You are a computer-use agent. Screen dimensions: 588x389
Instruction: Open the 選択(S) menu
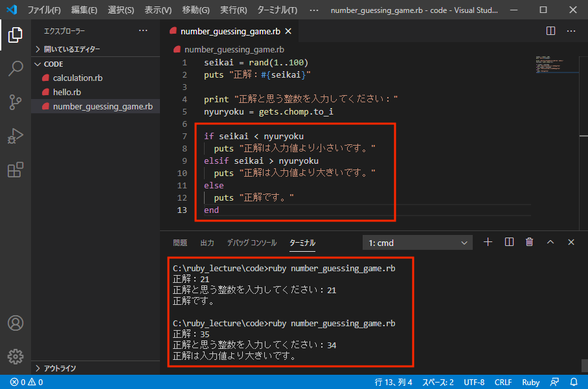pyautogui.click(x=120, y=10)
